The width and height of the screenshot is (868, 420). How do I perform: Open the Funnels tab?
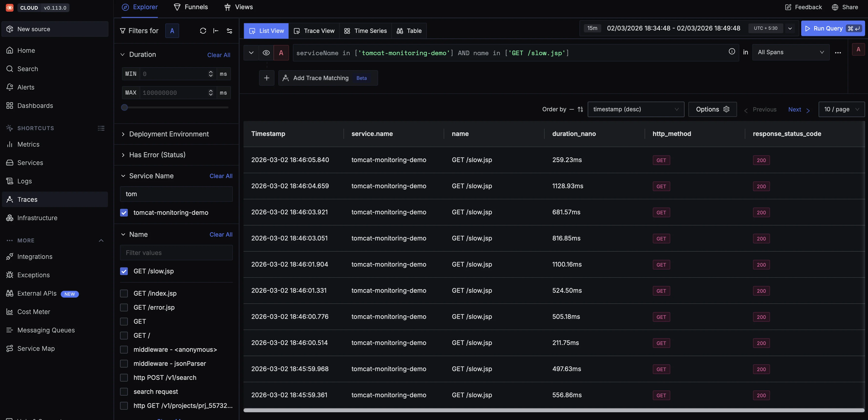(x=191, y=7)
